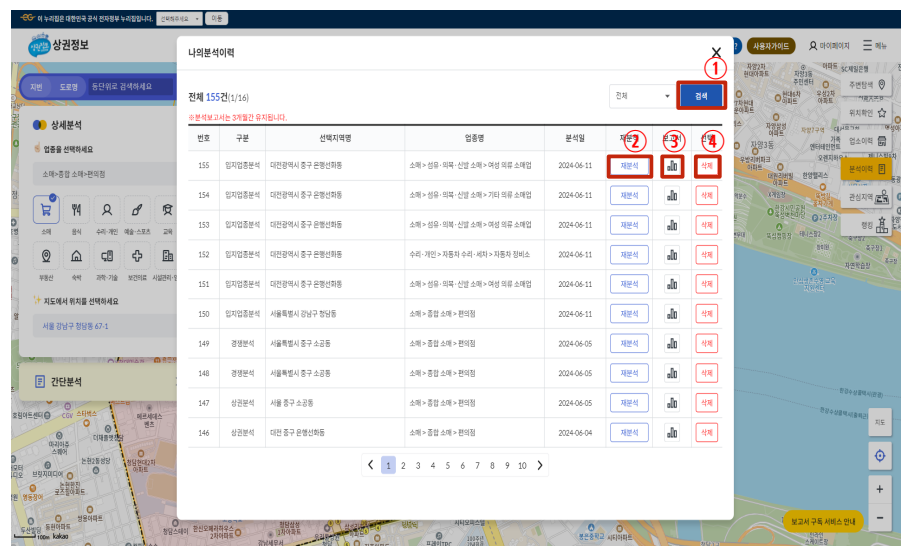This screenshot has height=557, width=907.
Task: Open report chart icon for row 148
Action: pyautogui.click(x=672, y=373)
